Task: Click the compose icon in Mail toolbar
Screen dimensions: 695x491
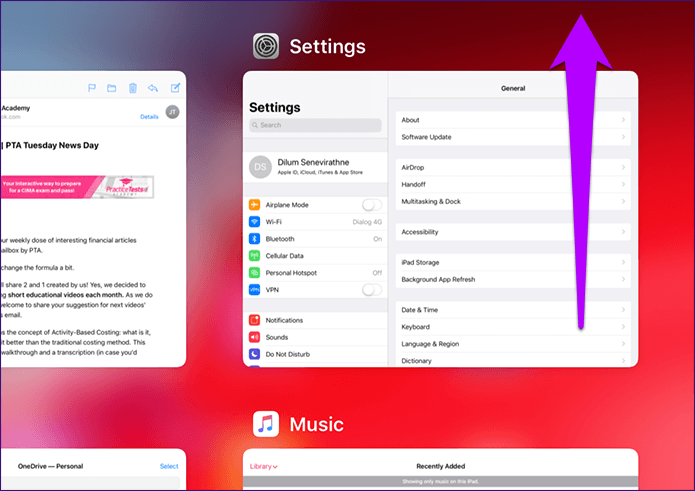Action: (175, 88)
